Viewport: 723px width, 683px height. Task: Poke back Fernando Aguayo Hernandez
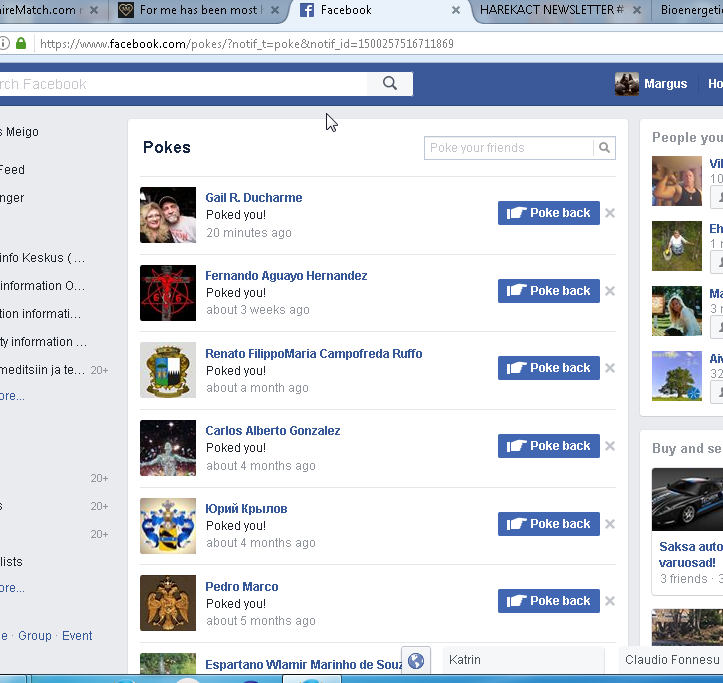[549, 291]
